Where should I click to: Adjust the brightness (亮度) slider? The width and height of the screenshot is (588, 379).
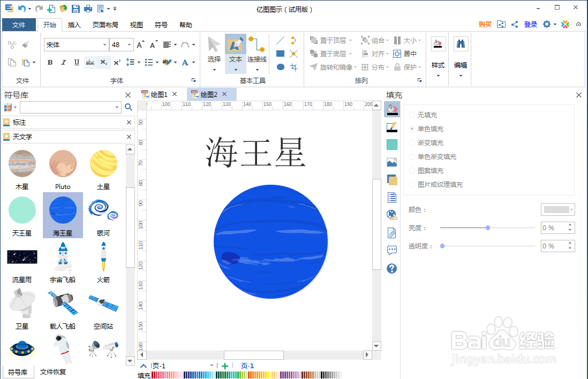[487, 228]
